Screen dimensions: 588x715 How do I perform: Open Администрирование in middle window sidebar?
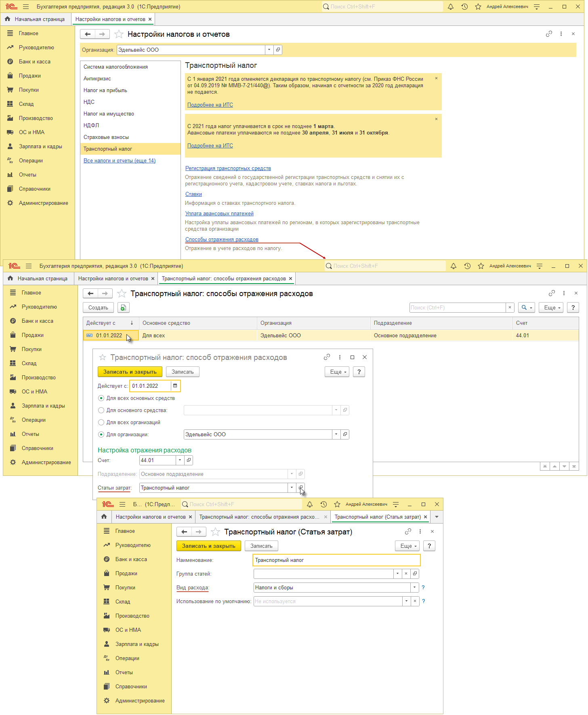46,462
